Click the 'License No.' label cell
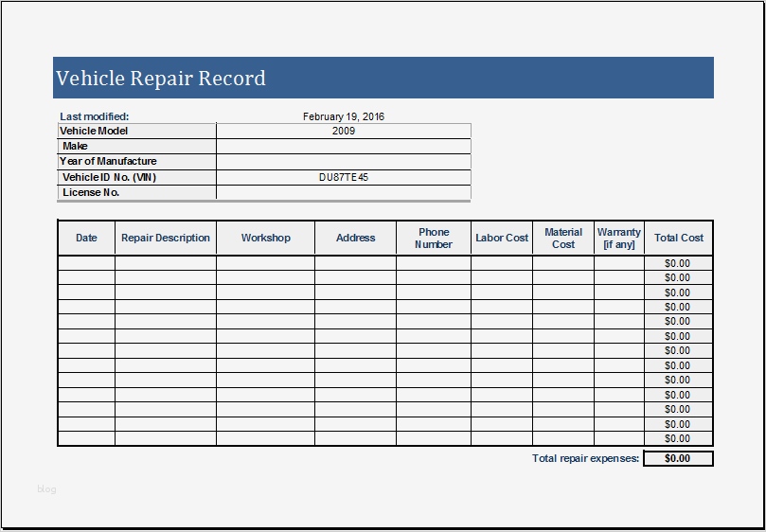Viewport: 766px width, 532px height. [136, 192]
